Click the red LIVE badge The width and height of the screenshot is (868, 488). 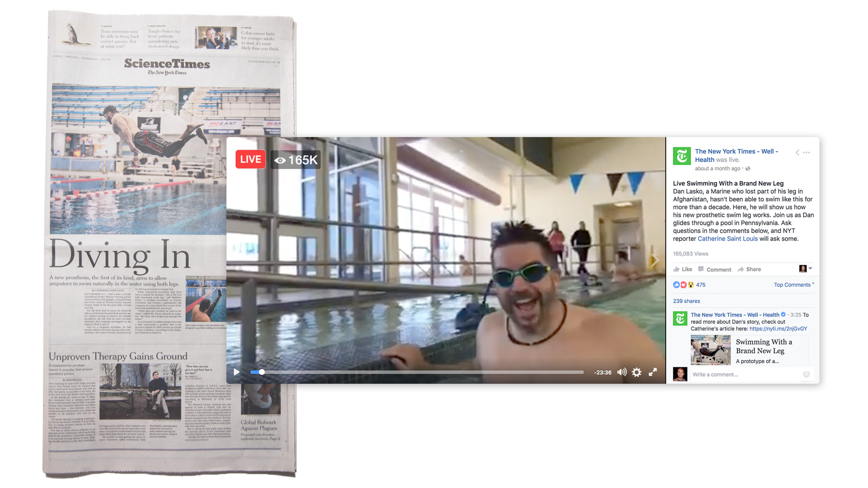coord(250,159)
